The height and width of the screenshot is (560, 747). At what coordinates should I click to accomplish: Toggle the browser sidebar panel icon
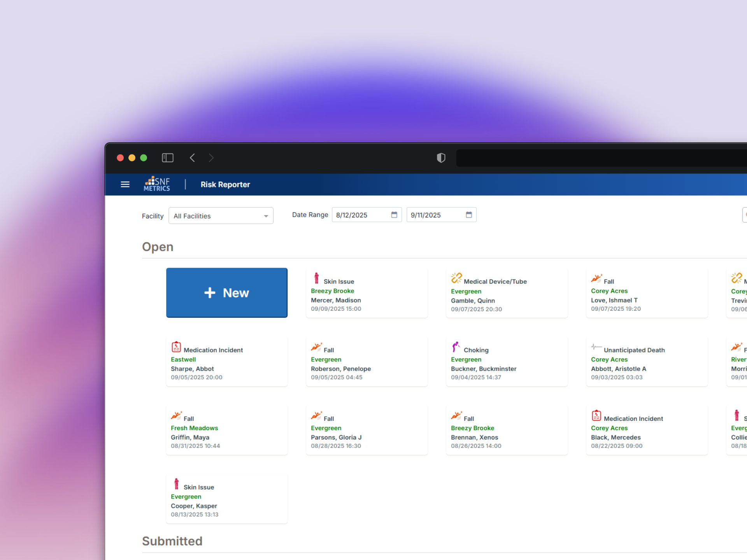(167, 157)
